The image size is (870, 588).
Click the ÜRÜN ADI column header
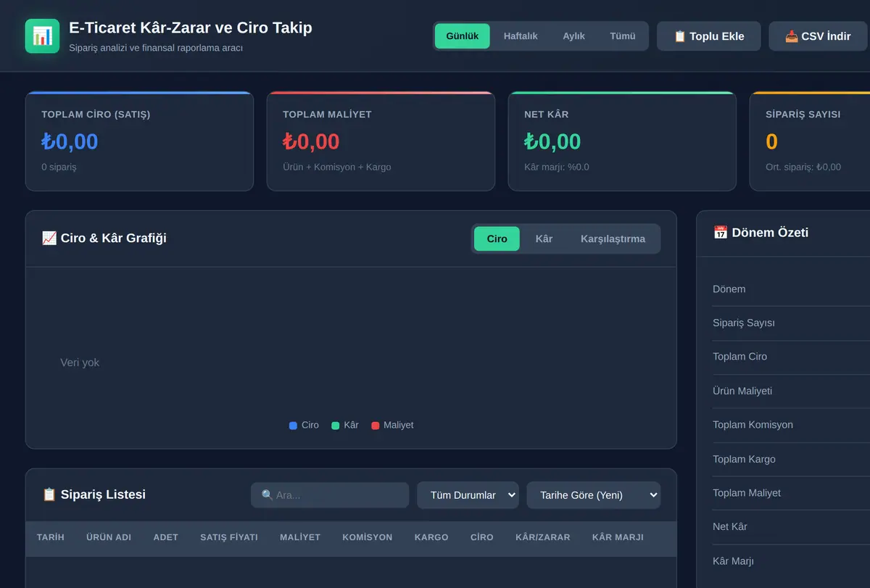(x=109, y=537)
